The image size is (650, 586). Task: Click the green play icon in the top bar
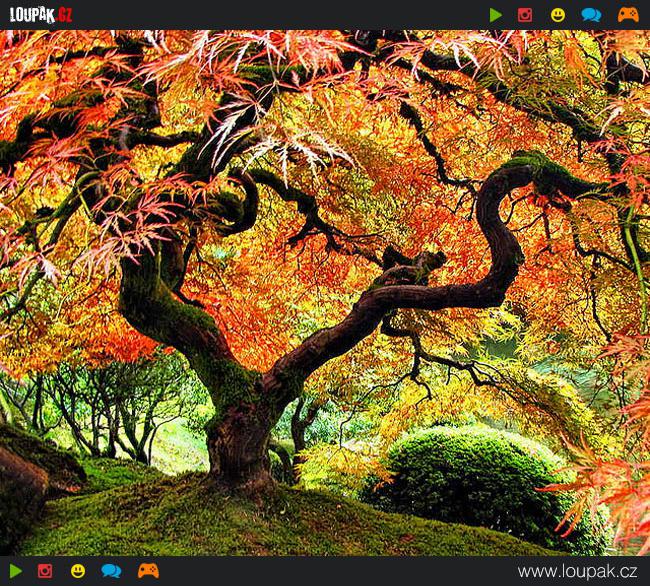[x=496, y=15]
